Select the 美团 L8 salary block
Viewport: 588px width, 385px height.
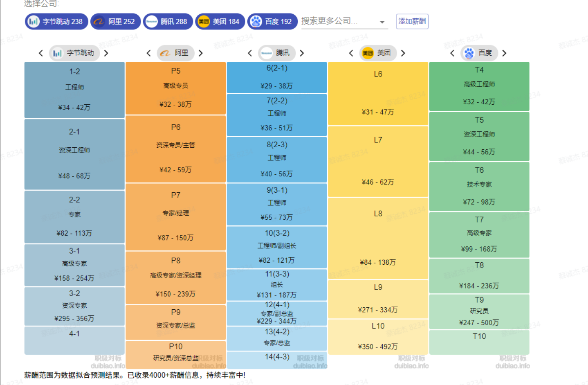(x=378, y=238)
